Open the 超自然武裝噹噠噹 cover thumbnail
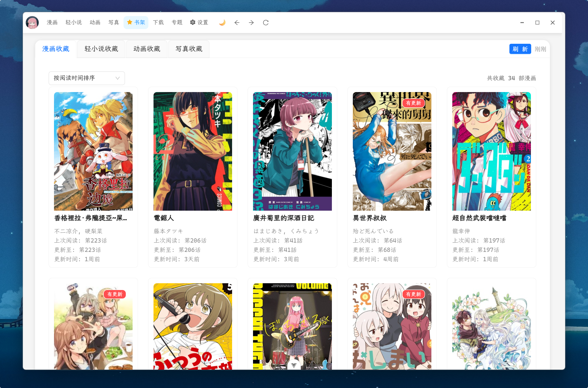This screenshot has height=388, width=588. [x=491, y=151]
